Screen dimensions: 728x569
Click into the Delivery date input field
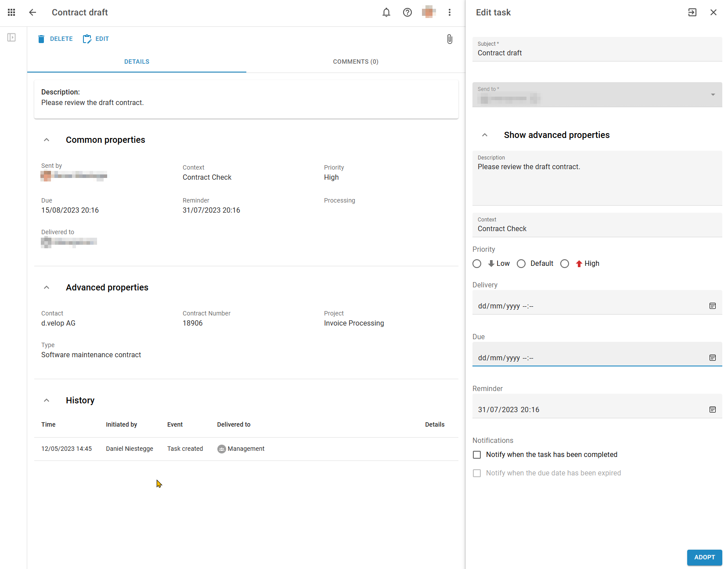(x=549, y=306)
